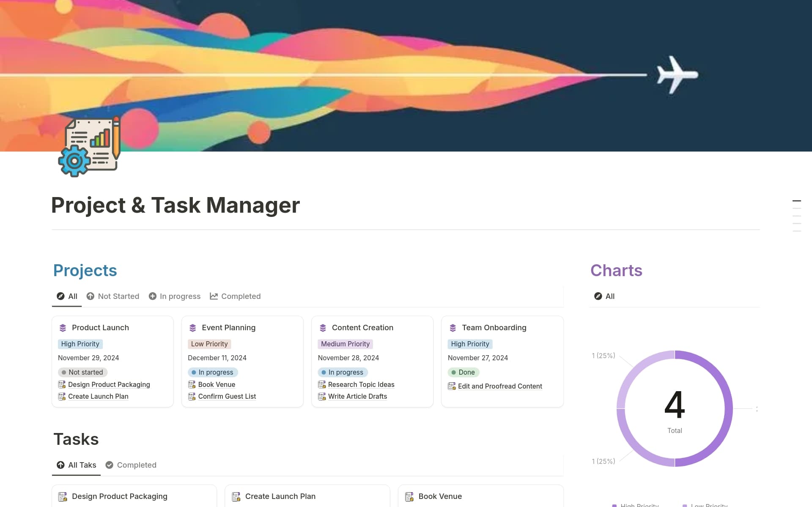
Task: Select the All tab under Charts
Action: (604, 296)
